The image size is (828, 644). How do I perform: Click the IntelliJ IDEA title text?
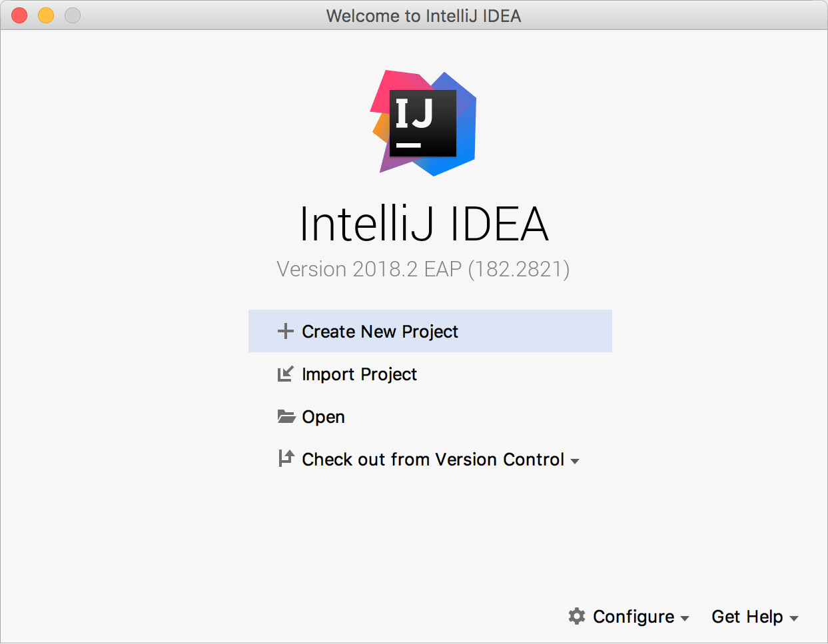coord(424,225)
